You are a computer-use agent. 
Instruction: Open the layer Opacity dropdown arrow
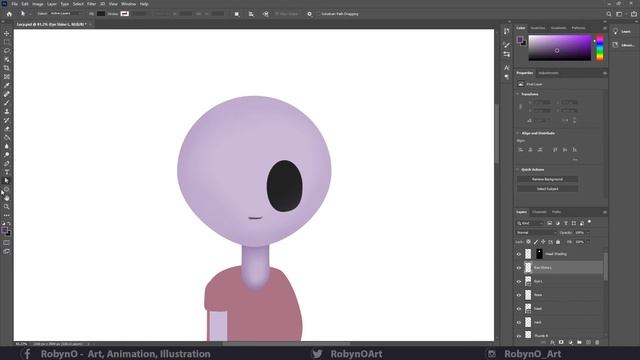click(588, 233)
